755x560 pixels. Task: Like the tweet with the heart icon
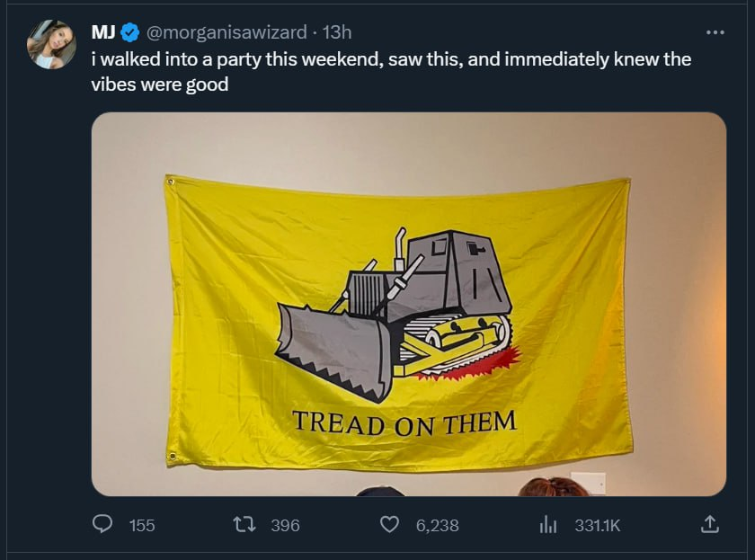389,524
